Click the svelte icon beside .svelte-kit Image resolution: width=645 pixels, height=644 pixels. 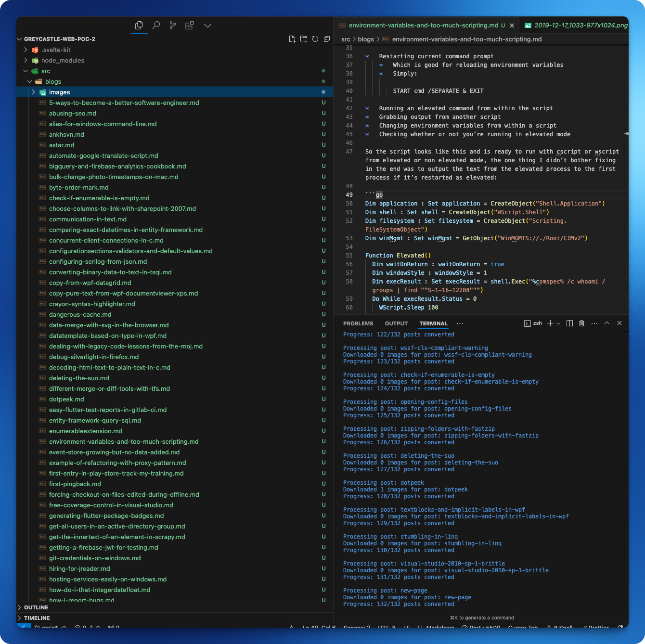[x=35, y=50]
